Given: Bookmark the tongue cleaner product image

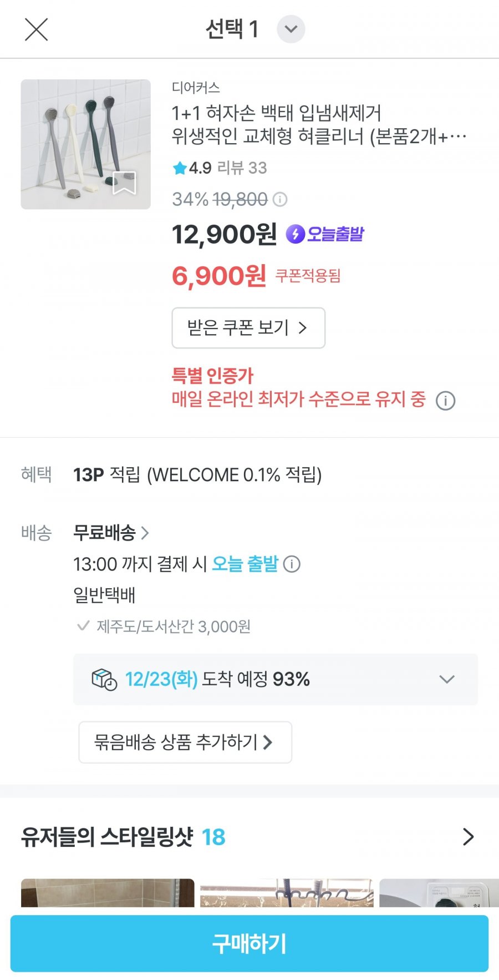Looking at the screenshot, I should click(x=124, y=183).
